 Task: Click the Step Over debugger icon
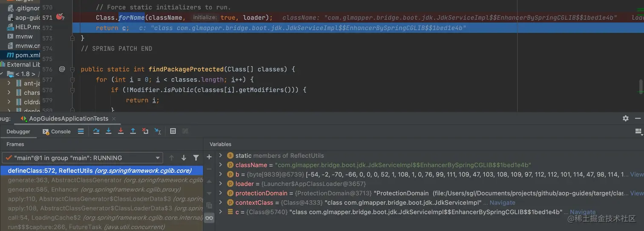[96, 131]
